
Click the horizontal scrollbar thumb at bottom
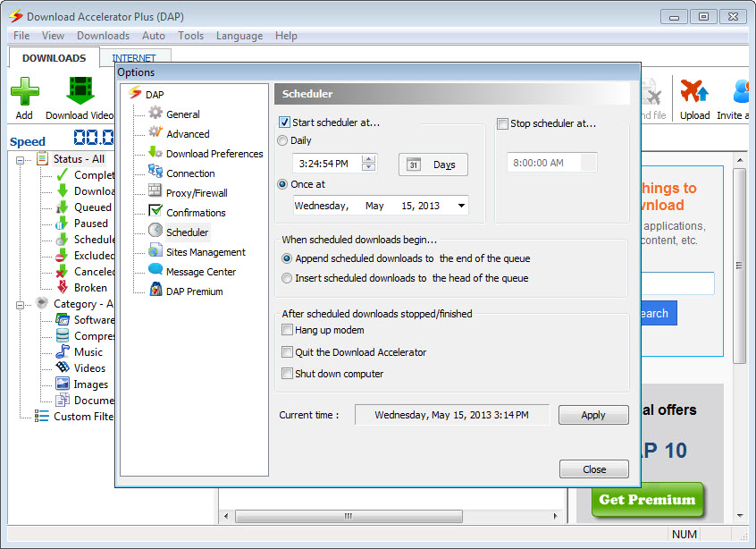[349, 516]
